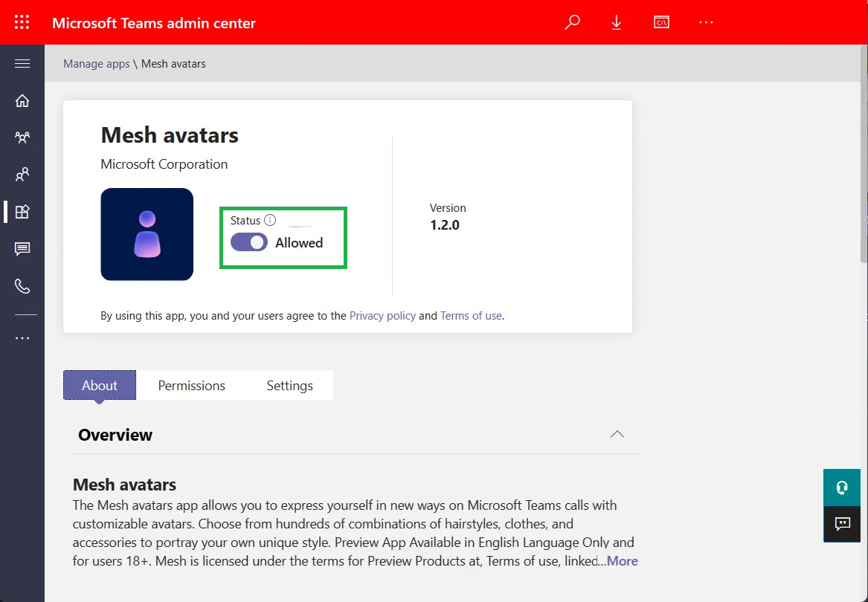Switch to the Permissions tab
The width and height of the screenshot is (868, 602).
(191, 385)
